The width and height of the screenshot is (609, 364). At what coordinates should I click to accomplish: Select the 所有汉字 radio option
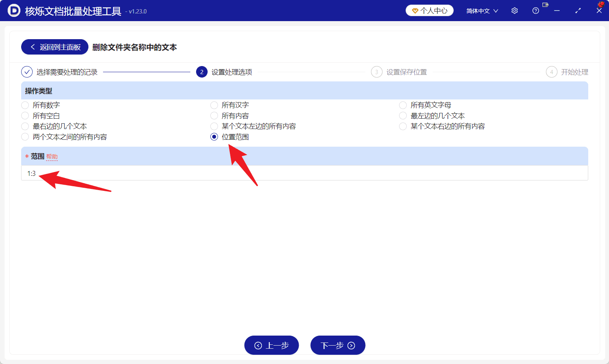click(214, 105)
